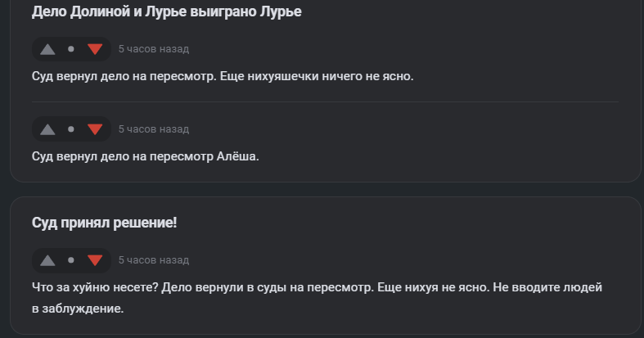Click the comment text ending 'Не вводите людей в заблуждение'
Image resolution: width=644 pixels, height=338 pixels.
(x=319, y=299)
